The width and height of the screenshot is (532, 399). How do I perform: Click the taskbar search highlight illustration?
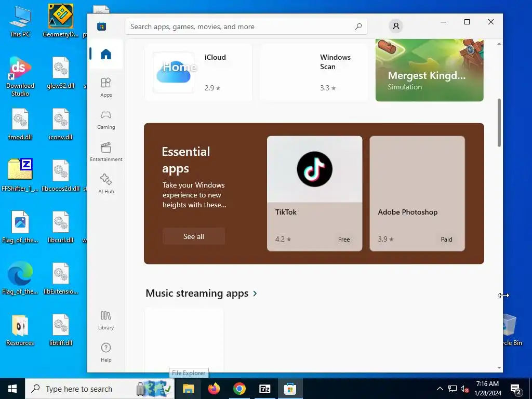[154, 389]
